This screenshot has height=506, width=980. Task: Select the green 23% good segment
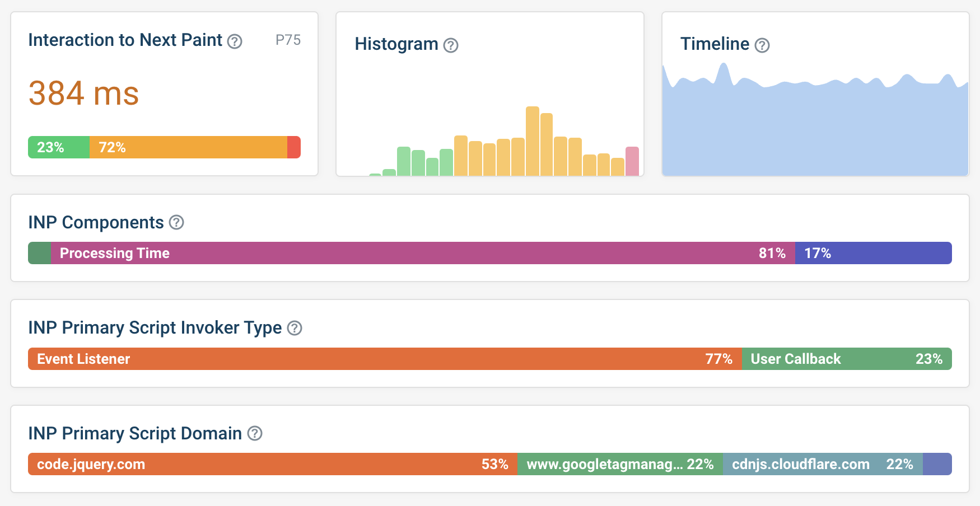[59, 147]
